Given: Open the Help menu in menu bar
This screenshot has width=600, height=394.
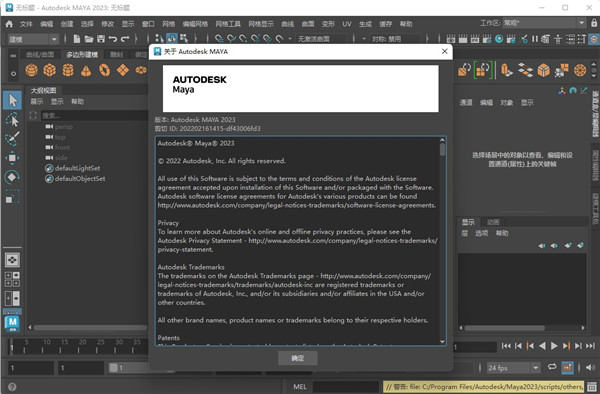Looking at the screenshot, I should coord(406,24).
